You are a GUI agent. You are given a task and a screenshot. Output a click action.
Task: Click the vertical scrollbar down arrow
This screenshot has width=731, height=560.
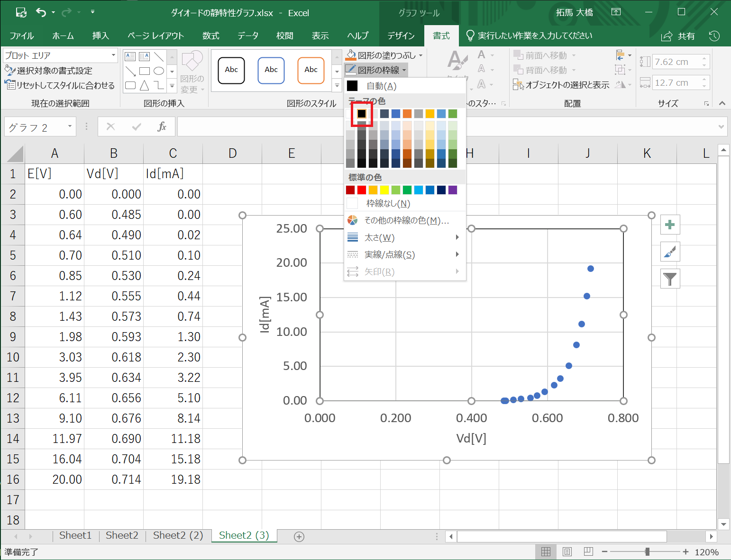pyautogui.click(x=723, y=524)
